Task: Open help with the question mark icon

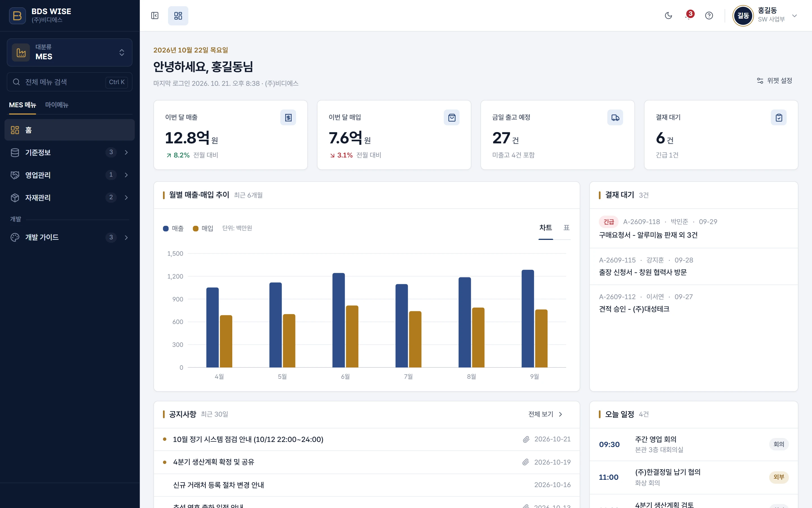Action: [x=709, y=16]
